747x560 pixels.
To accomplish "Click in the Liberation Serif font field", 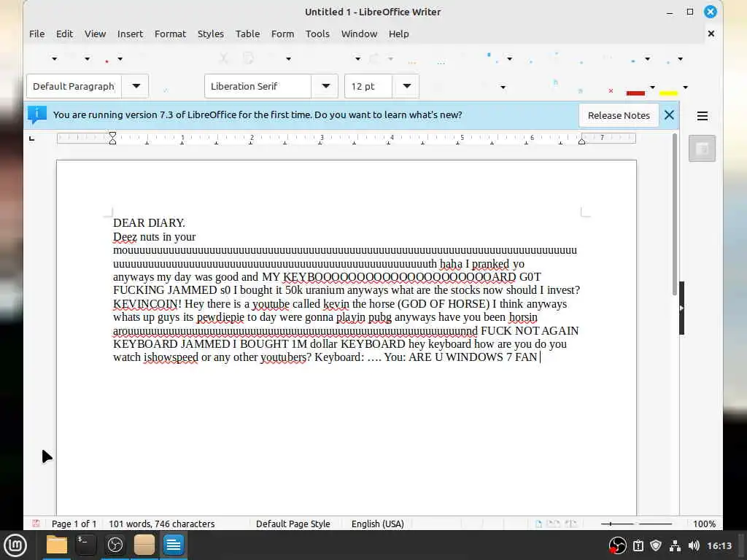I will click(x=258, y=86).
